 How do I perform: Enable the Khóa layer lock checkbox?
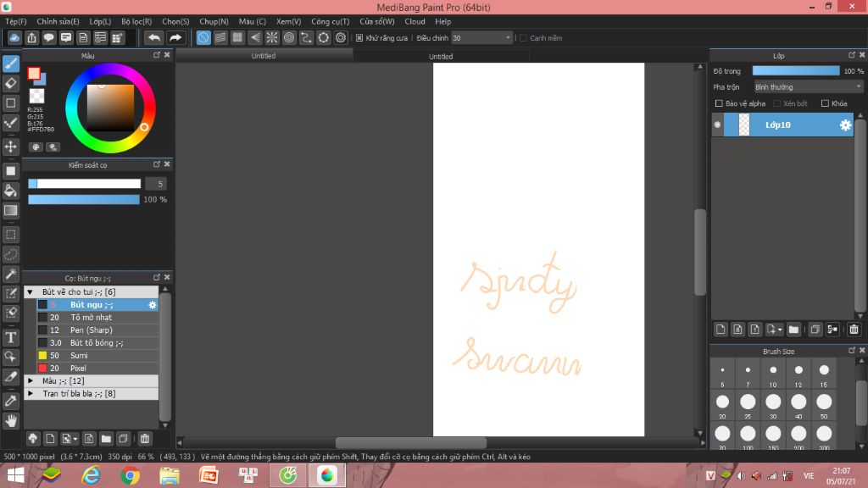click(825, 103)
